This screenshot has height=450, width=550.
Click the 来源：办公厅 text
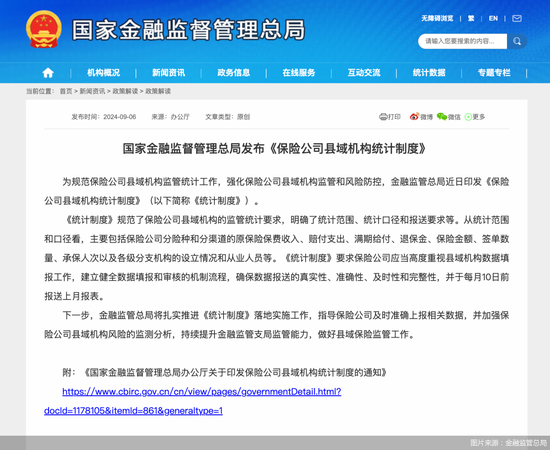tap(170, 117)
